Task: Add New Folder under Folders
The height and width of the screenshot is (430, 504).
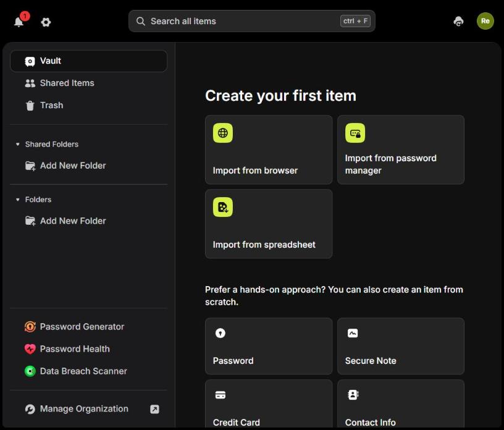Action: pos(89,221)
